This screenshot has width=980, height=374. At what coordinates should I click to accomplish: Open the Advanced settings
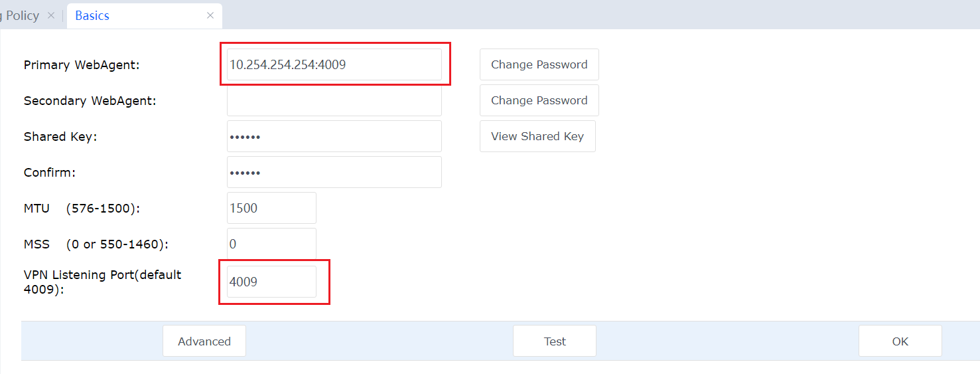204,341
